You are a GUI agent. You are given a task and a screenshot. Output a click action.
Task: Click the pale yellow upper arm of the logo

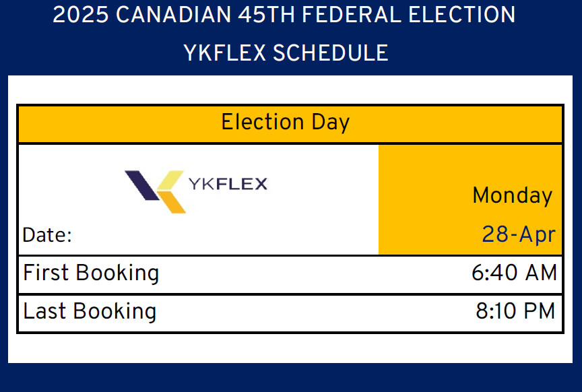pos(170,180)
